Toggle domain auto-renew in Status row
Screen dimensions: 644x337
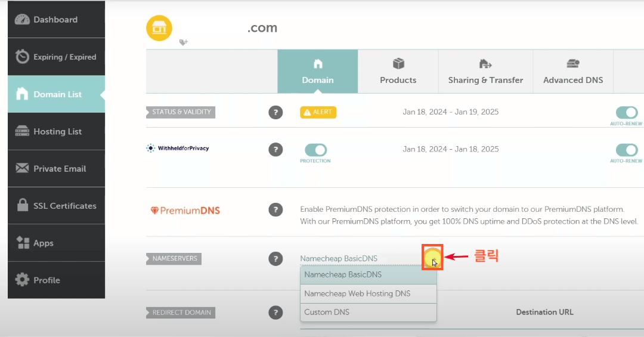tap(627, 112)
